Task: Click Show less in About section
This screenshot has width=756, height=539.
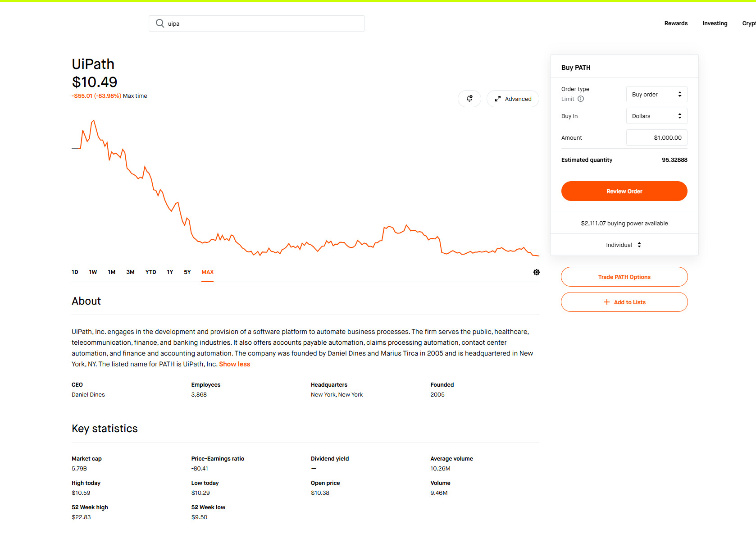Action: 235,364
